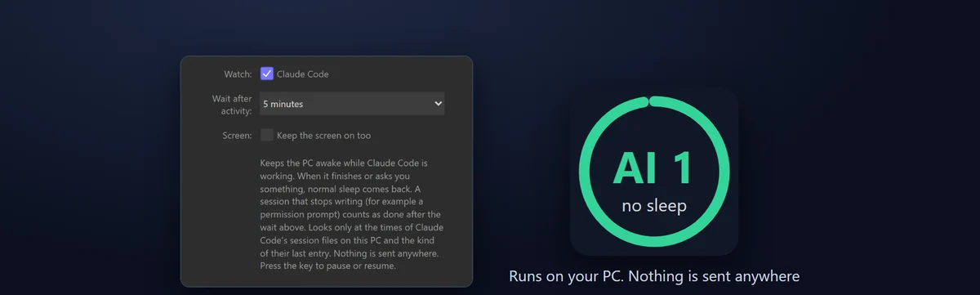Viewport: 980px width, 295px height.
Task: Uncheck the Claude Code watch checkbox
Action: click(267, 74)
